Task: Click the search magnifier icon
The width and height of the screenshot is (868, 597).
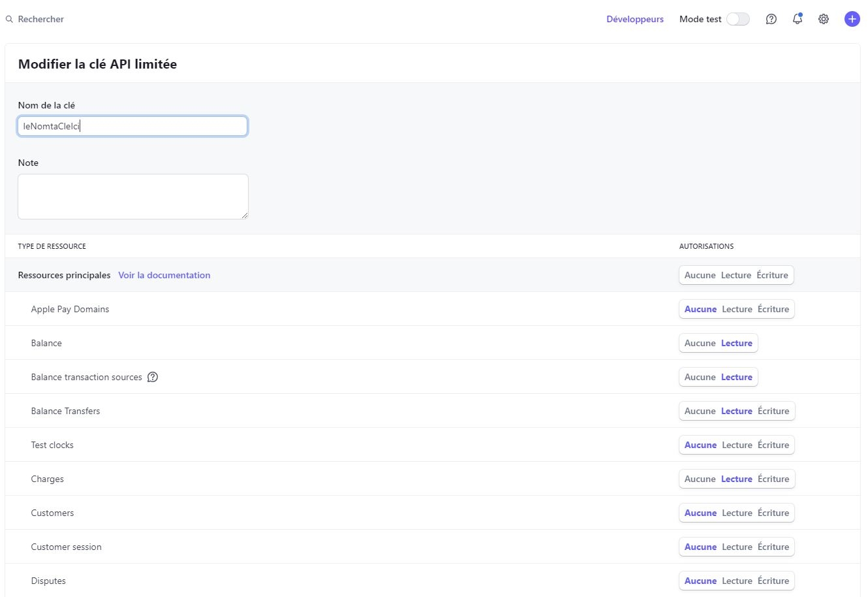Action: 9,20
